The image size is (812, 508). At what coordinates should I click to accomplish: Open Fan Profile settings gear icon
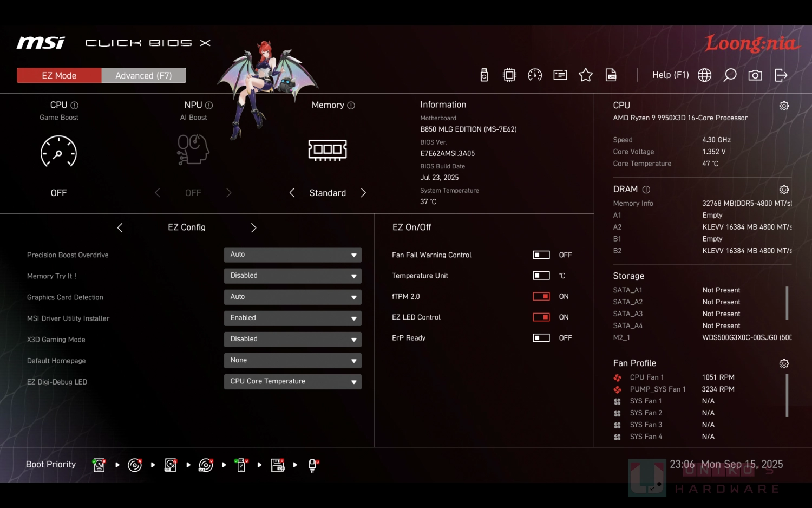tap(784, 363)
